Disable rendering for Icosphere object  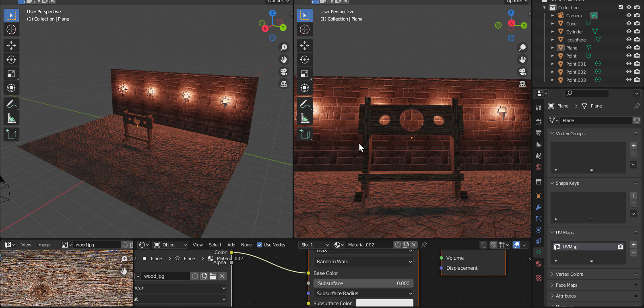(x=637, y=40)
